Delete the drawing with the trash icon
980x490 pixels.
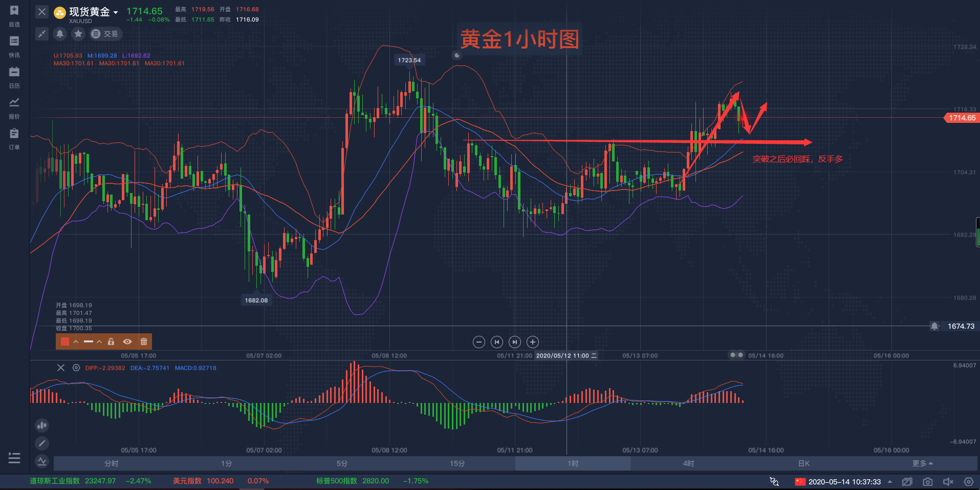[x=144, y=342]
